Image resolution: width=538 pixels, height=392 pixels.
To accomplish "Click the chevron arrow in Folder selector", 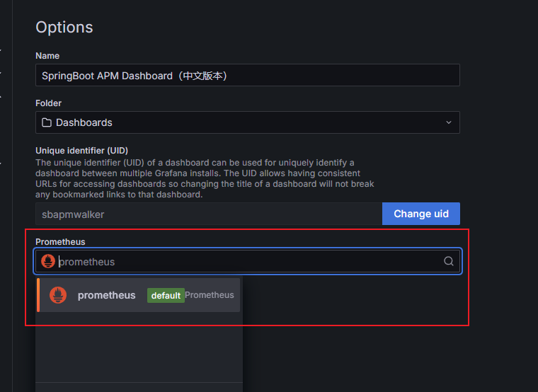I will click(448, 122).
